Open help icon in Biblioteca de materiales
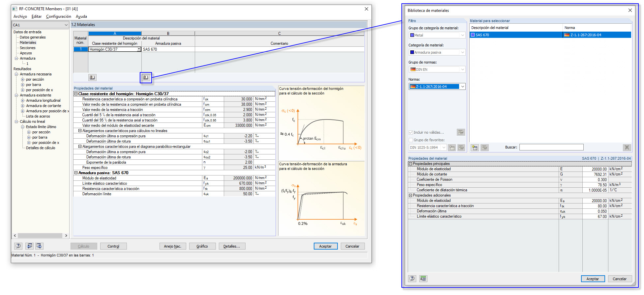Image resolution: width=644 pixels, height=295 pixels. click(x=412, y=279)
